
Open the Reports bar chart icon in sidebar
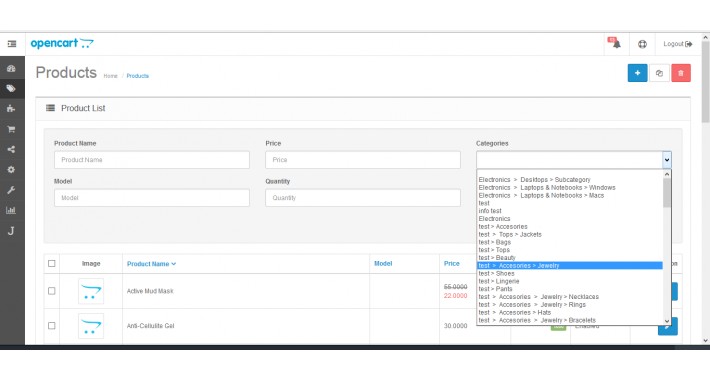tap(11, 210)
